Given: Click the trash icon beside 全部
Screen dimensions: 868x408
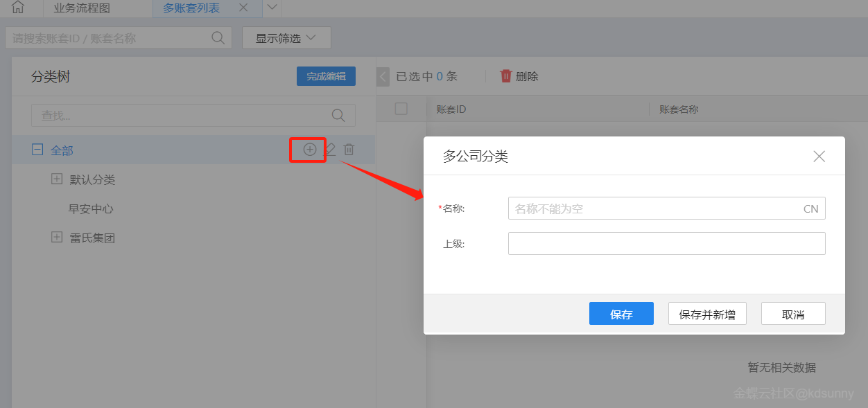Looking at the screenshot, I should click(x=349, y=149).
